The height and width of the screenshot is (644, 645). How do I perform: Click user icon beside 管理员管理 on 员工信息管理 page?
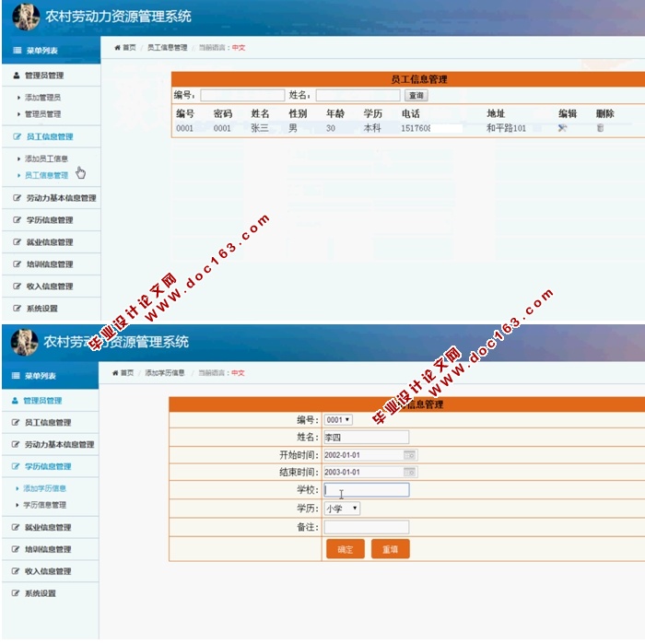(17, 76)
